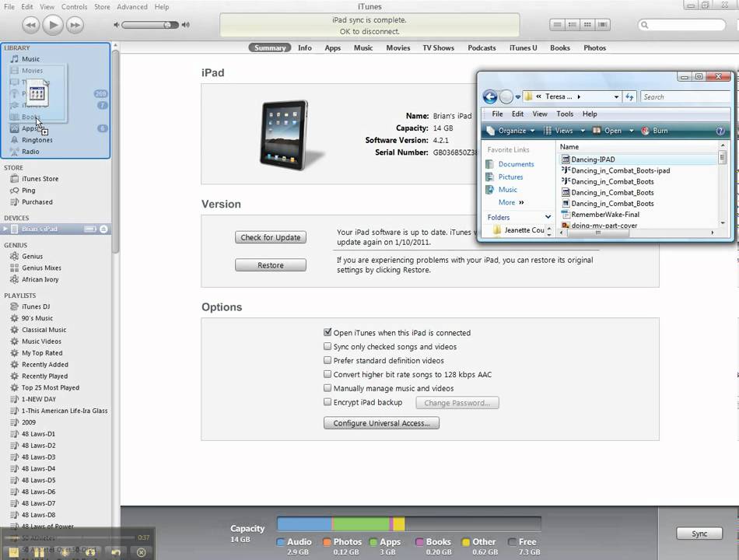Click the Next track fast-forward button

(x=75, y=25)
